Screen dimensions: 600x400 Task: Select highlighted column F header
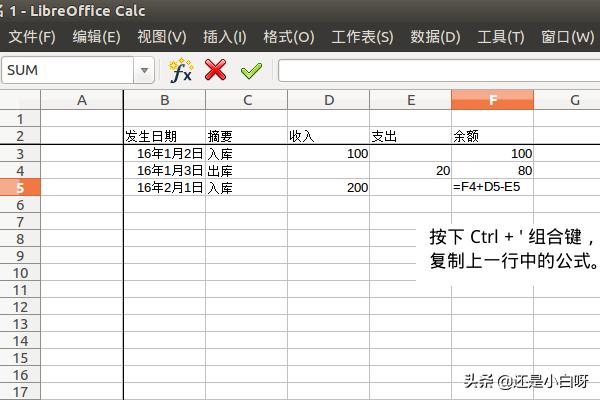tap(492, 100)
